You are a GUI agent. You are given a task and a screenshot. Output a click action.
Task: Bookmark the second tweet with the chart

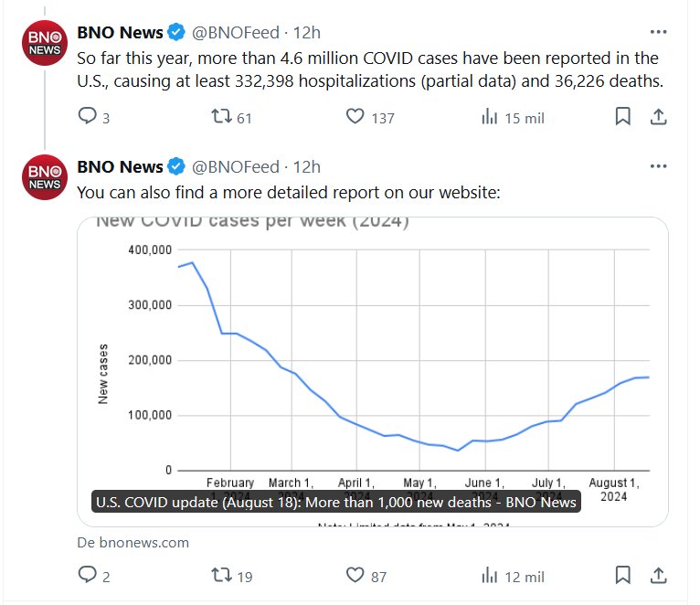click(x=622, y=576)
